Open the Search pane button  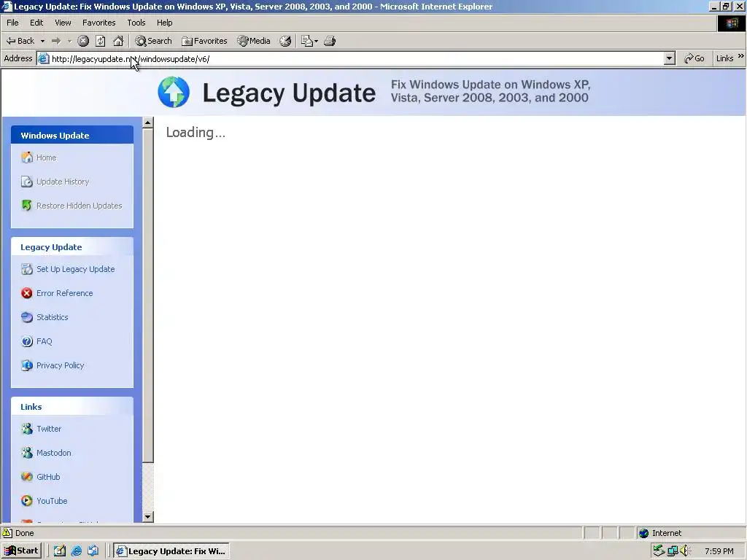click(x=153, y=41)
